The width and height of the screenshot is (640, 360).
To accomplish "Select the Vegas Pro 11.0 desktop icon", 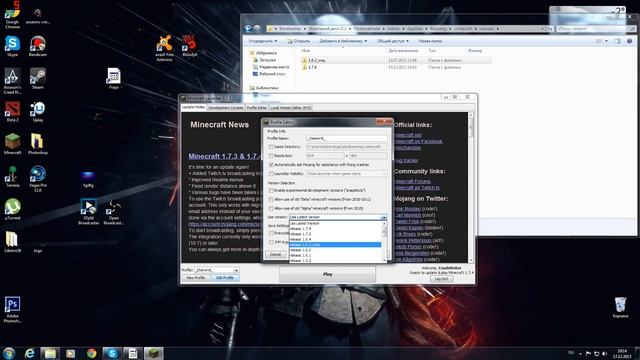I will coord(38,179).
